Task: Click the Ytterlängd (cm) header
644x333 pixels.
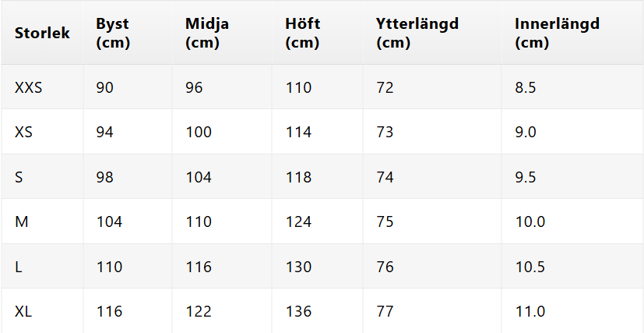Action: click(417, 33)
